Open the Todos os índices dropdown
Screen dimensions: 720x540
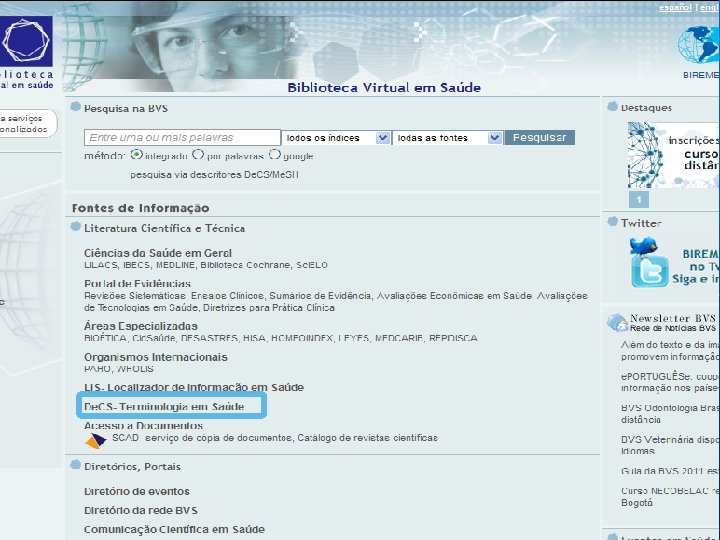pos(337,138)
